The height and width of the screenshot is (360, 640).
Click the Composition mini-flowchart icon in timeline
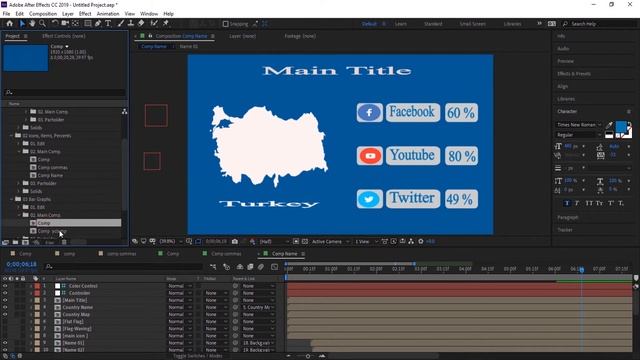tap(213, 267)
